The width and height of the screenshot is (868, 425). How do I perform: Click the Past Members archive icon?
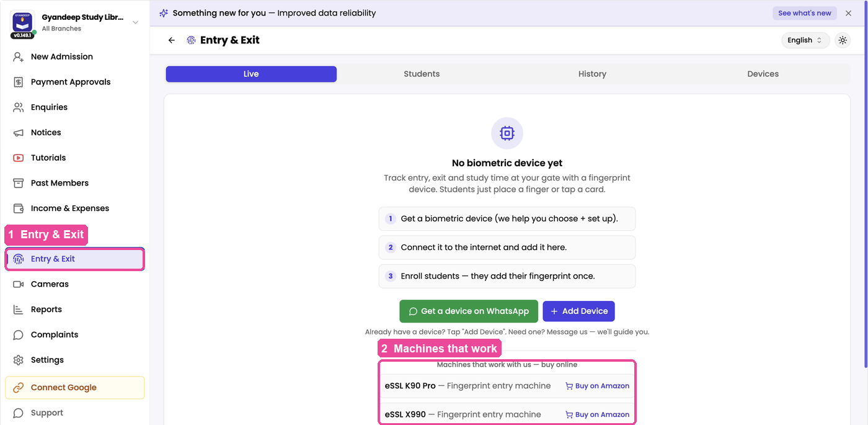(x=19, y=183)
